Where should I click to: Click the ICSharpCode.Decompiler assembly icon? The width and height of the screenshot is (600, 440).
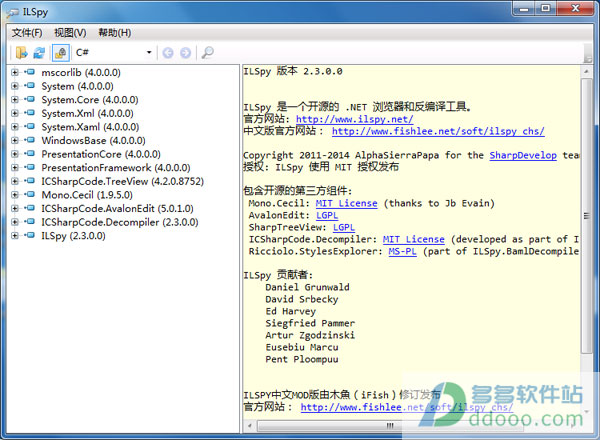tap(29, 222)
